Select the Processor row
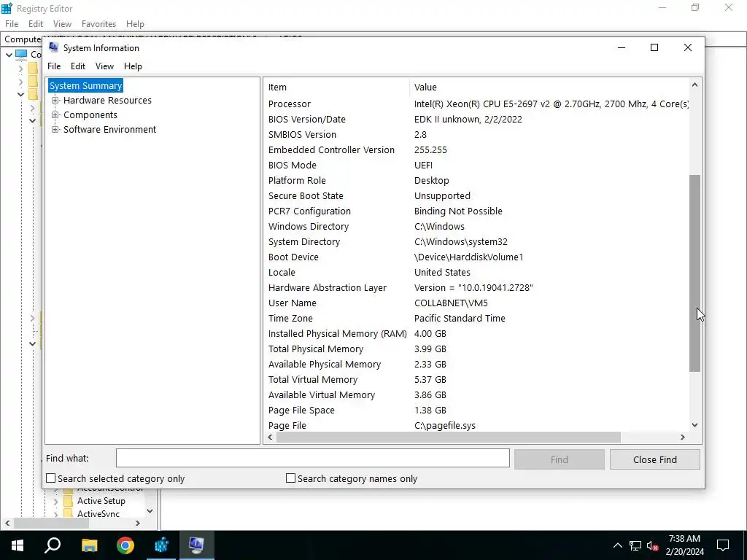Screen dimensions: 747x560 [x=476, y=104]
